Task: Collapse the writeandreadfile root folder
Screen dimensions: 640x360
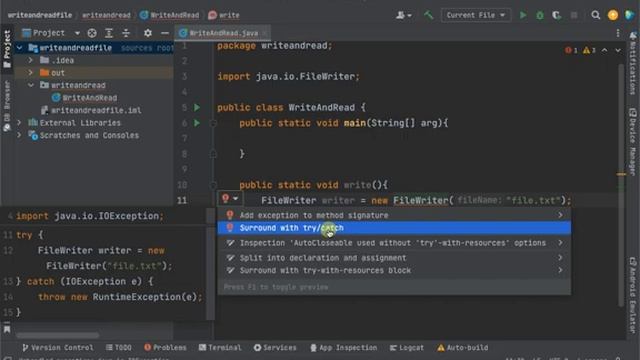Action: point(20,48)
